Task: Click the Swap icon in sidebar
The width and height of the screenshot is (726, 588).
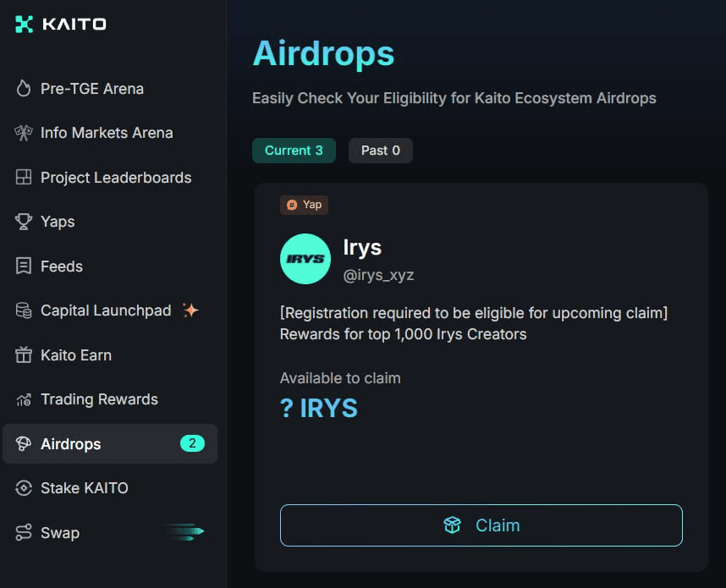Action: pos(24,533)
